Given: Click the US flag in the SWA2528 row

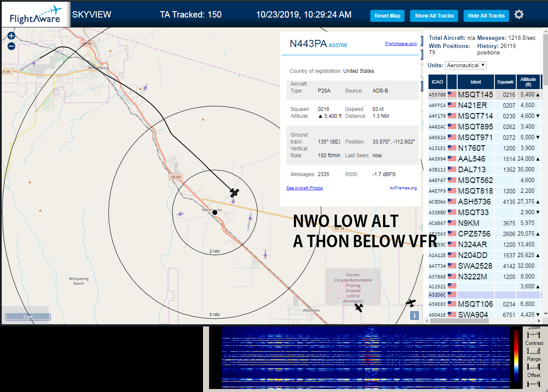Looking at the screenshot, I should tap(452, 266).
